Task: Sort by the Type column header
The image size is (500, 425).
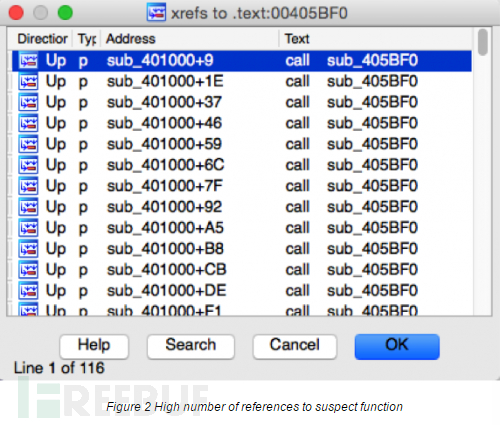Action: coord(87,39)
